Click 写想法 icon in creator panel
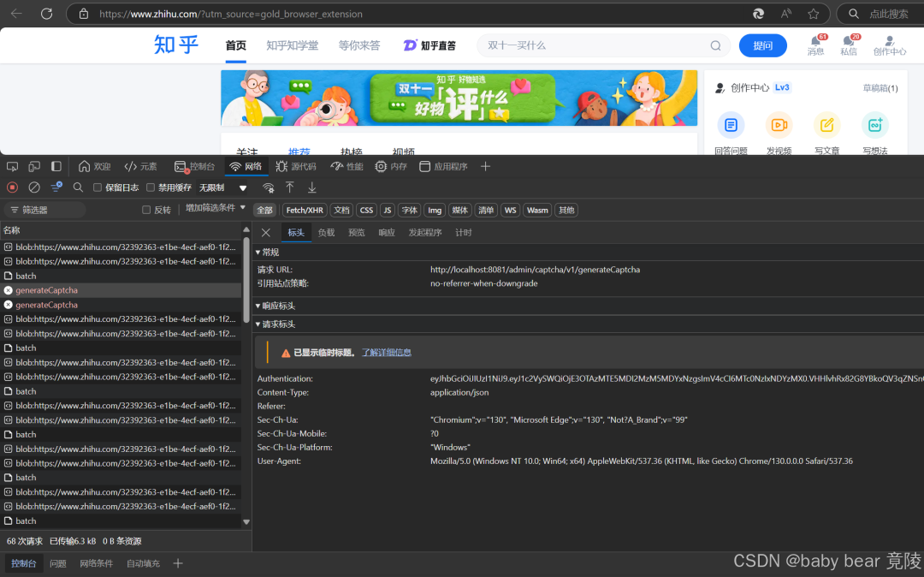The image size is (924, 577). pyautogui.click(x=875, y=125)
